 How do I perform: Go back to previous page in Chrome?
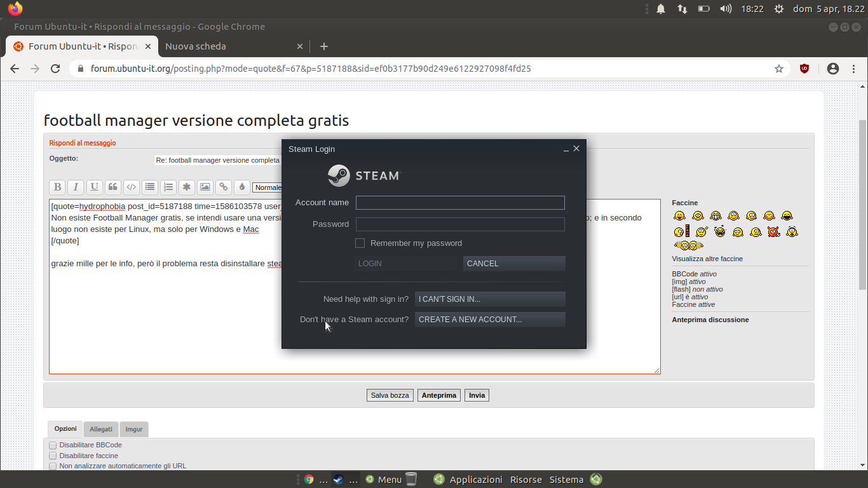click(15, 69)
